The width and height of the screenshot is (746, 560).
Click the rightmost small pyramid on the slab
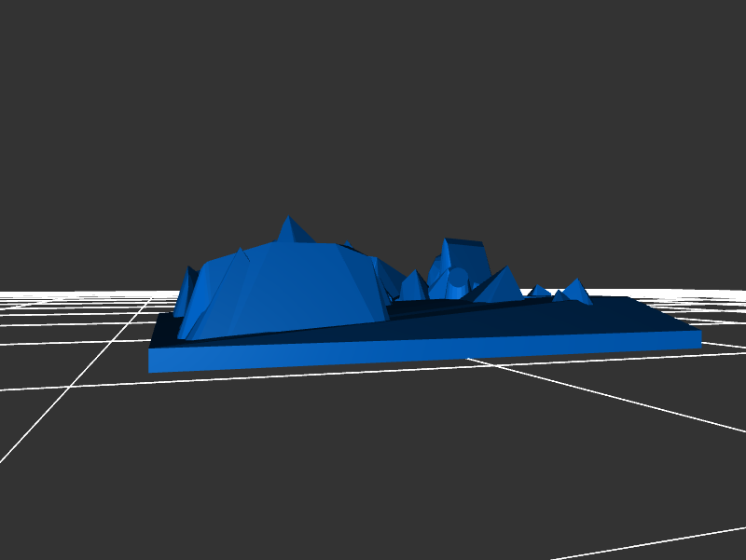[x=574, y=291]
